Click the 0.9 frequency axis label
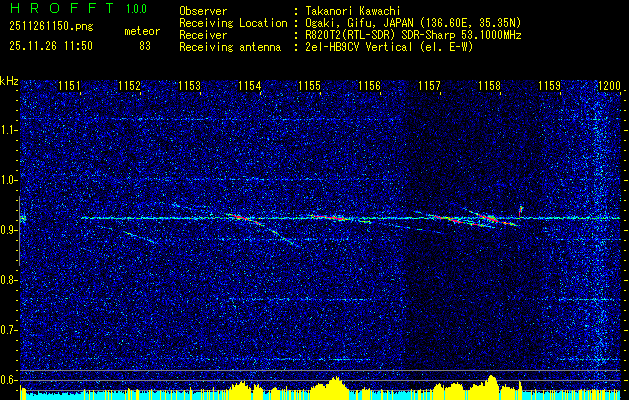Screen dimensions: 629x400 [8, 230]
